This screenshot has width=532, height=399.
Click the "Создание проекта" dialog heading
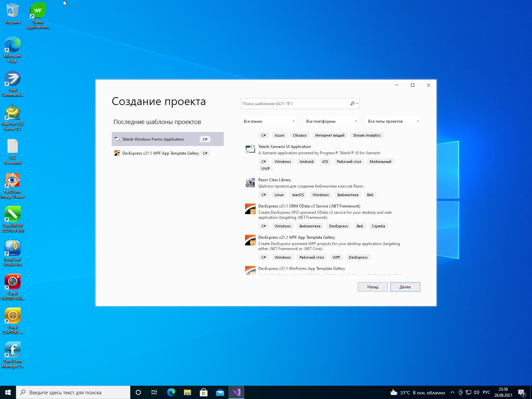[159, 101]
